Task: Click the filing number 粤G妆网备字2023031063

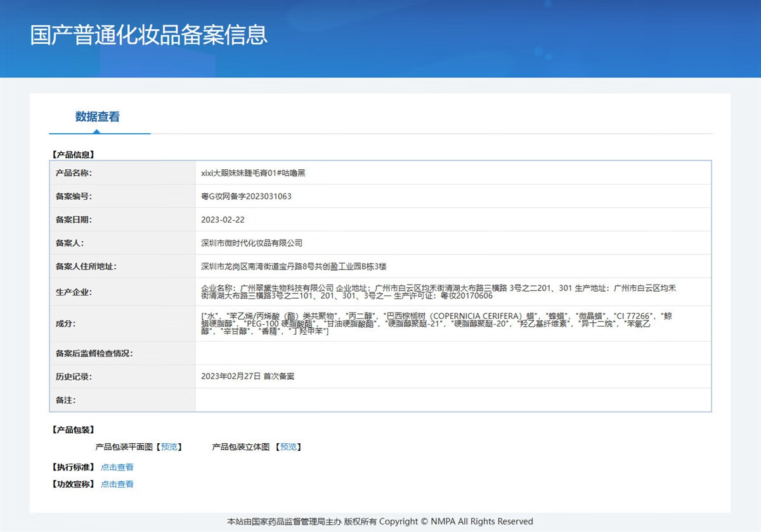Action: click(246, 197)
